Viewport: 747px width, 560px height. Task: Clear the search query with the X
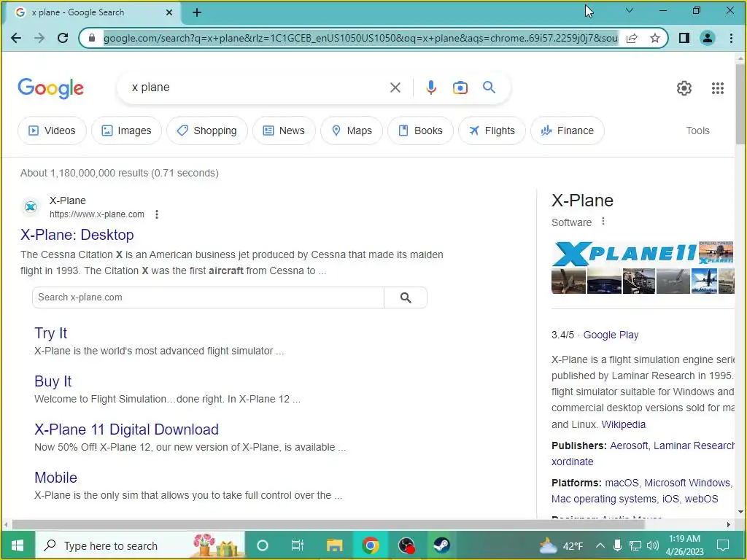coord(395,87)
